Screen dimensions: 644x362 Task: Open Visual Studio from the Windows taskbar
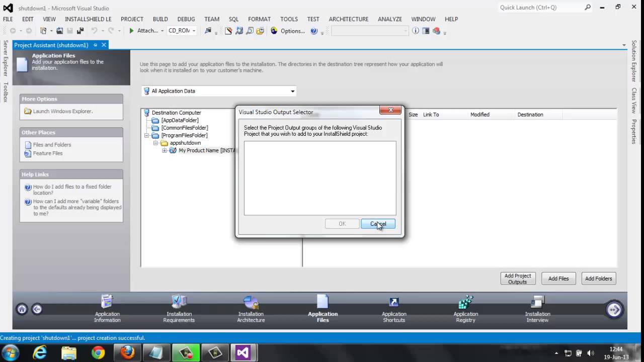pyautogui.click(x=243, y=353)
